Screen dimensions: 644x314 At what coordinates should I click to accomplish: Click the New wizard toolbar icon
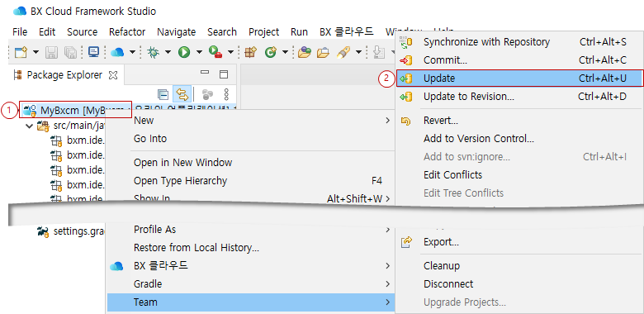click(x=20, y=52)
